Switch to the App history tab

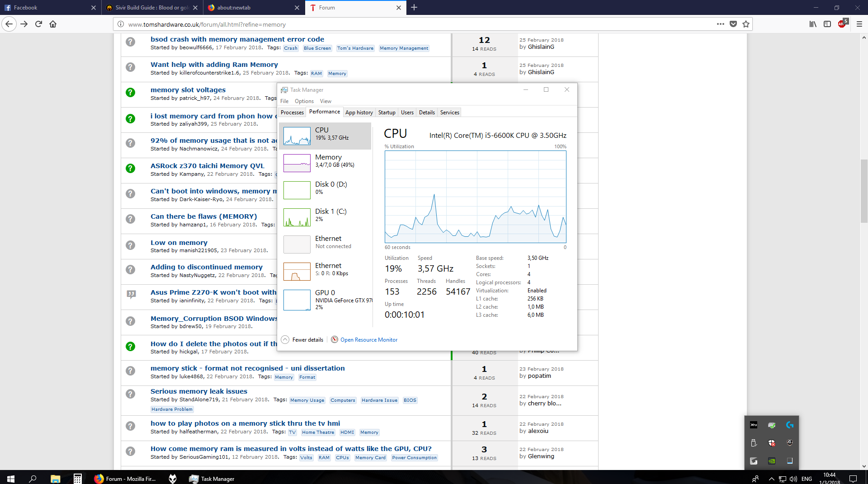pyautogui.click(x=359, y=113)
